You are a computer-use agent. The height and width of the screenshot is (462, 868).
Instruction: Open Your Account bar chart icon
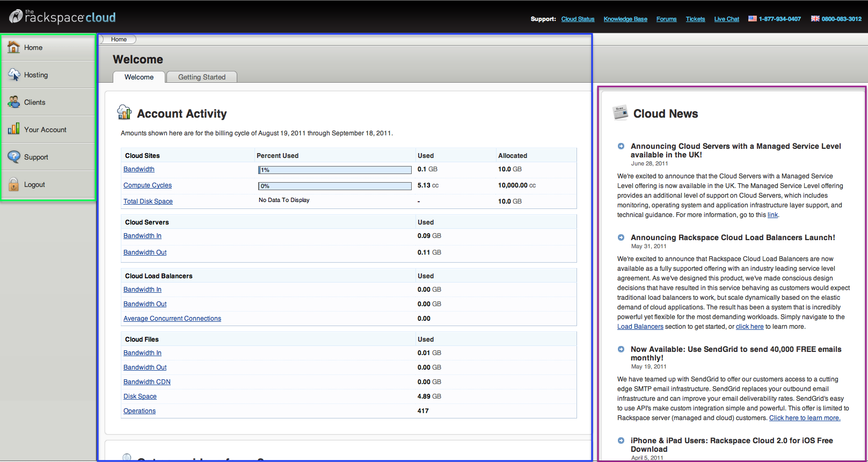click(14, 129)
